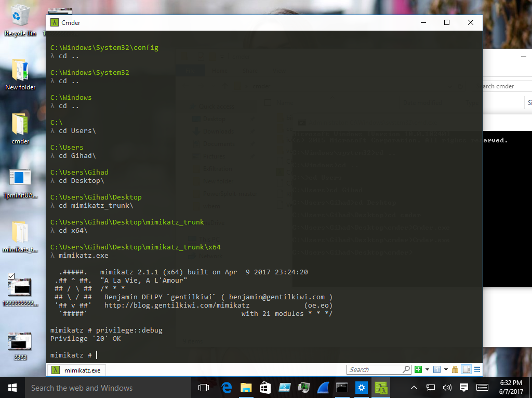Click the 'with 21 modules' banner text
This screenshot has height=398, width=532.
point(272,313)
